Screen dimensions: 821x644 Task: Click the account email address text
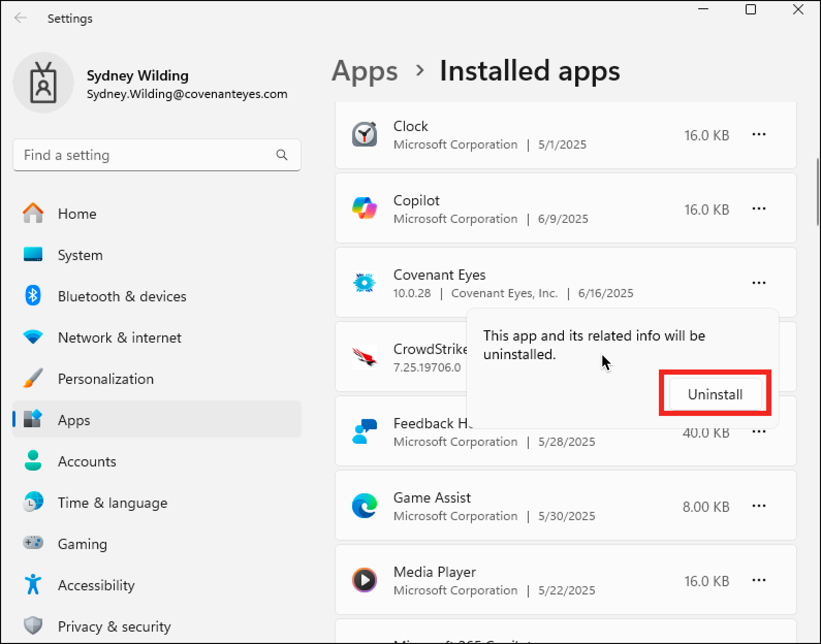pyautogui.click(x=187, y=94)
